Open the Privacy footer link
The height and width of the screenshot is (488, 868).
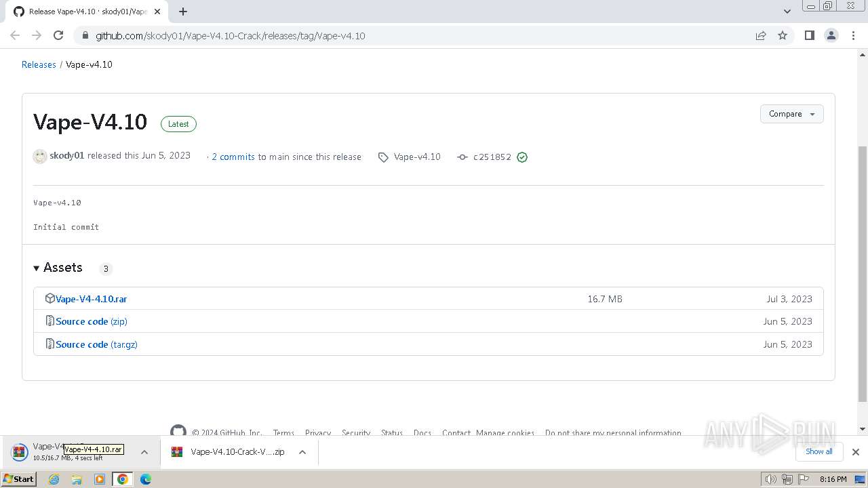tap(317, 432)
